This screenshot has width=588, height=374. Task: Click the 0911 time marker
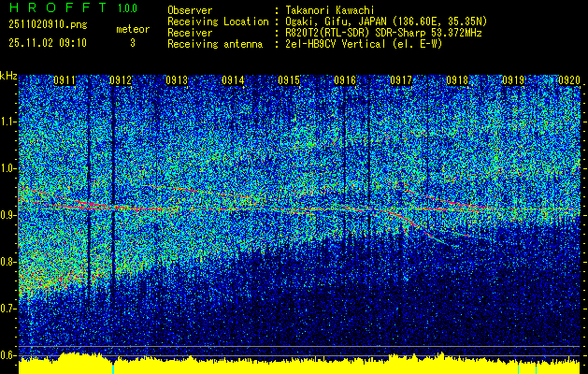65,79
